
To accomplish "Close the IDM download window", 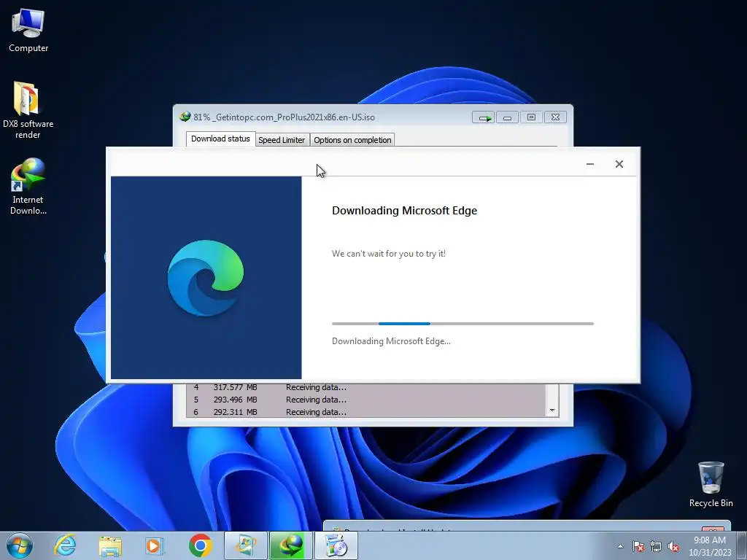I will (x=555, y=117).
